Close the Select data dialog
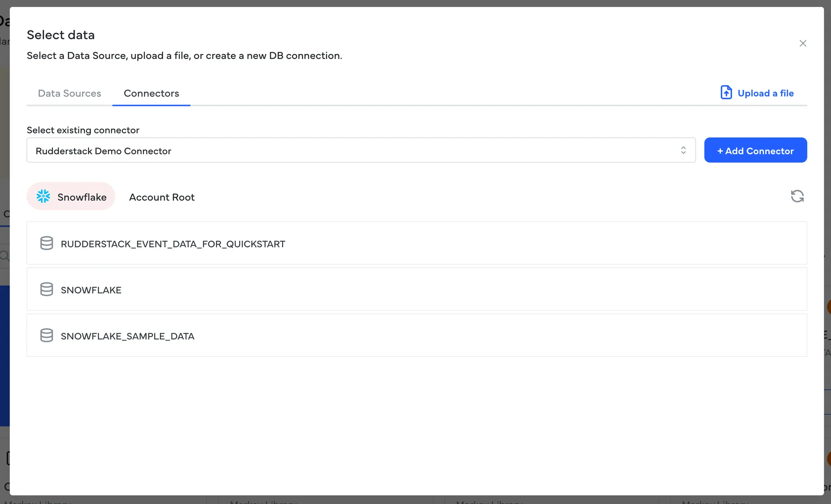This screenshot has height=504, width=831. (803, 43)
